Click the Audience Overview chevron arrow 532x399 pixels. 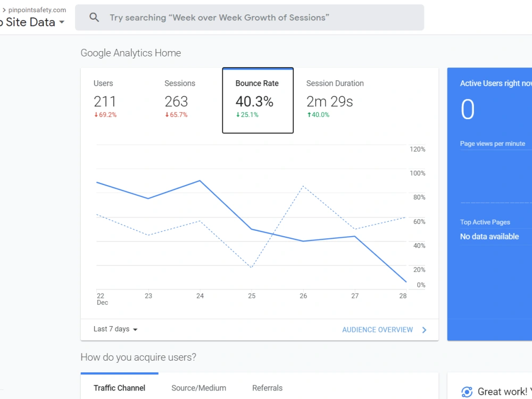pos(424,330)
